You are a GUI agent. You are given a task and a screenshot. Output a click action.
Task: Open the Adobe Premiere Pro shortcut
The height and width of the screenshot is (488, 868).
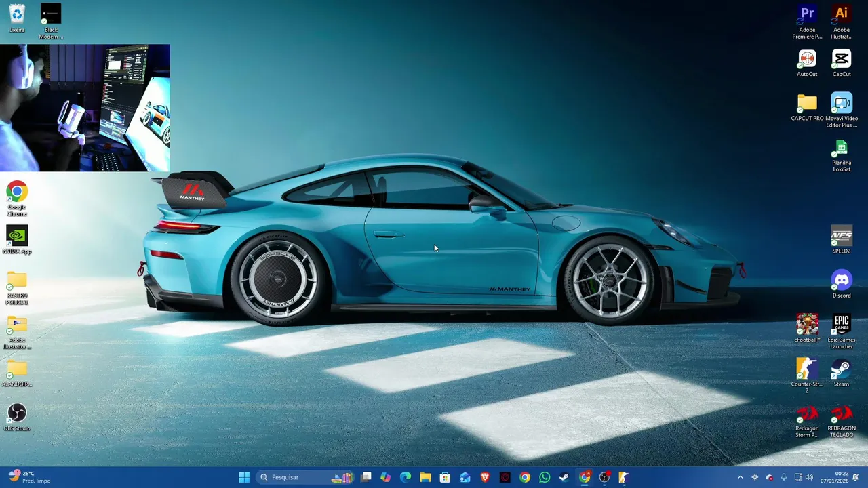click(x=807, y=21)
